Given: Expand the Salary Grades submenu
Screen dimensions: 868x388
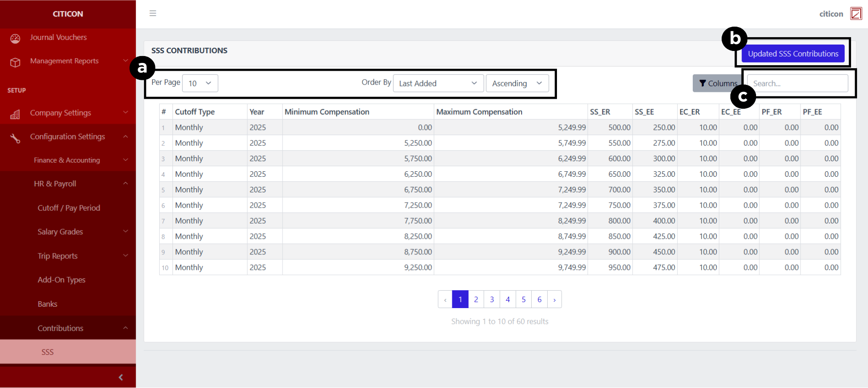Looking at the screenshot, I should click(125, 231).
